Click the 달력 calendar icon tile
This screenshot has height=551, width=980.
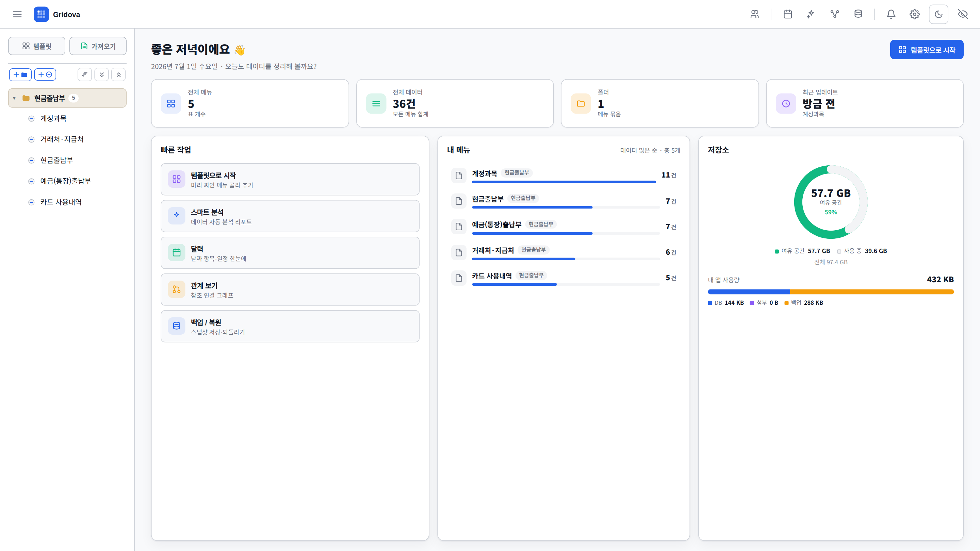coord(177,252)
